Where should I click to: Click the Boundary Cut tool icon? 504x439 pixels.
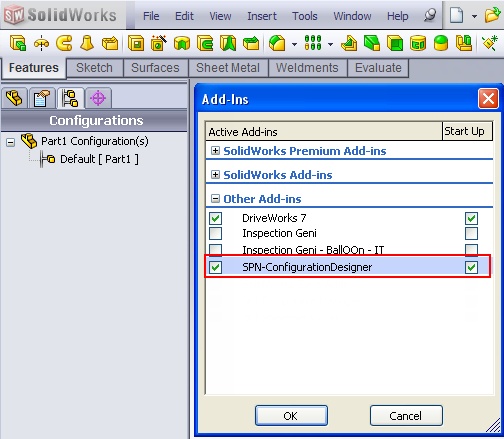click(251, 43)
